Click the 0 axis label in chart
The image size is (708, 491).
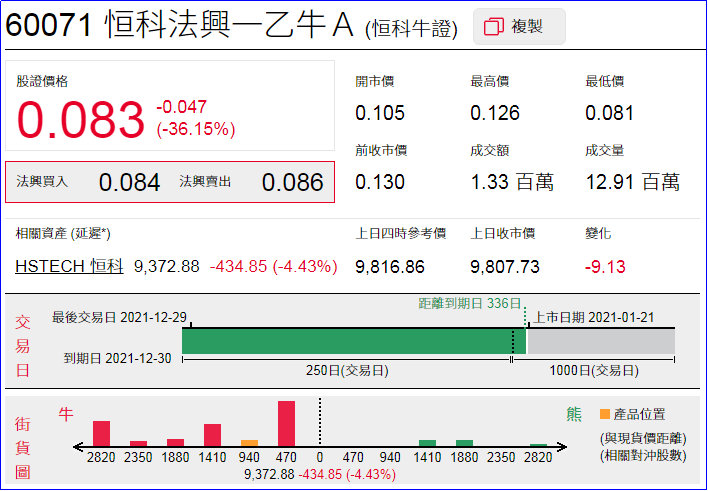pyautogui.click(x=320, y=458)
